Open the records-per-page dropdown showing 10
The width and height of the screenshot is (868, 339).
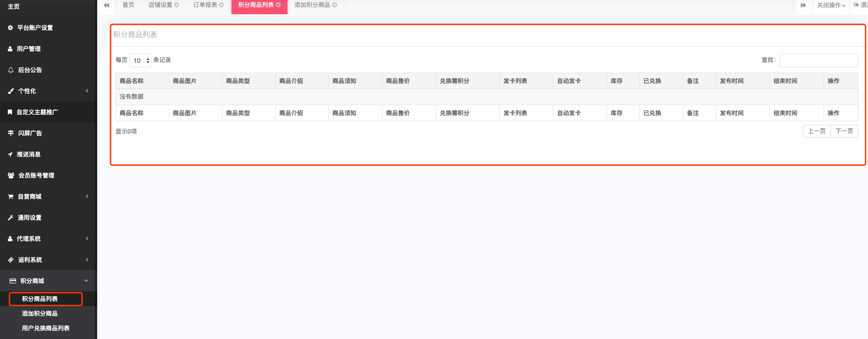pos(140,61)
